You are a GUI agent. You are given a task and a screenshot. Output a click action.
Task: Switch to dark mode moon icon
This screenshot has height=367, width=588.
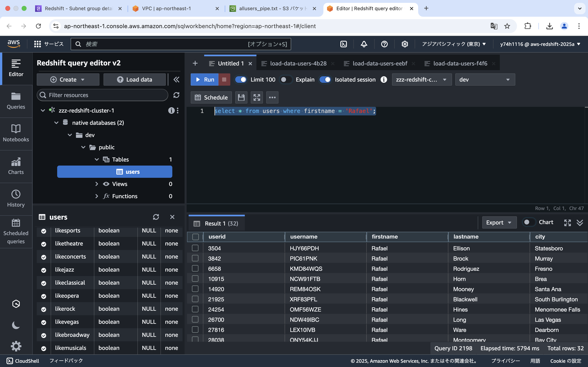point(16,325)
